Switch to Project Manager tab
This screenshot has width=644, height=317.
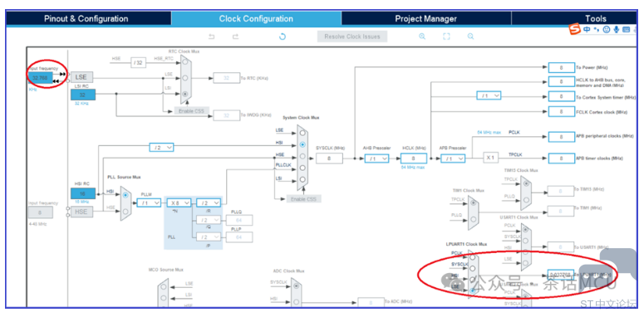pyautogui.click(x=426, y=18)
